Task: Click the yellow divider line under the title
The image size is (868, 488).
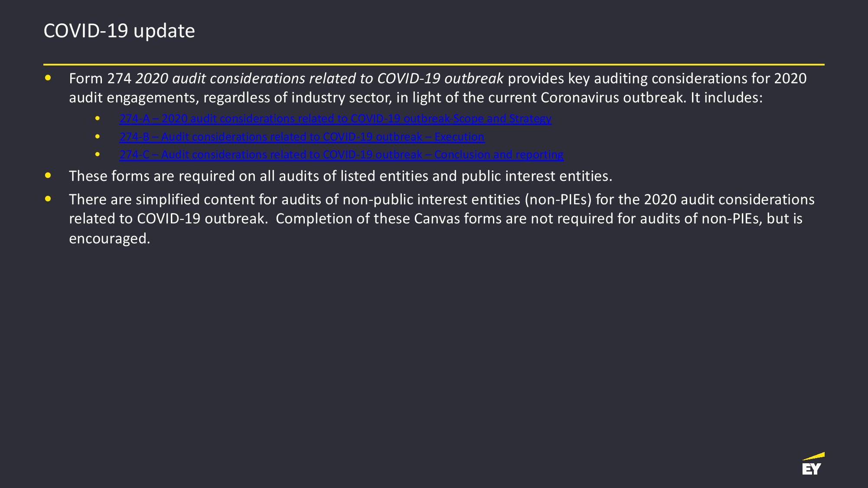Action: [x=434, y=65]
